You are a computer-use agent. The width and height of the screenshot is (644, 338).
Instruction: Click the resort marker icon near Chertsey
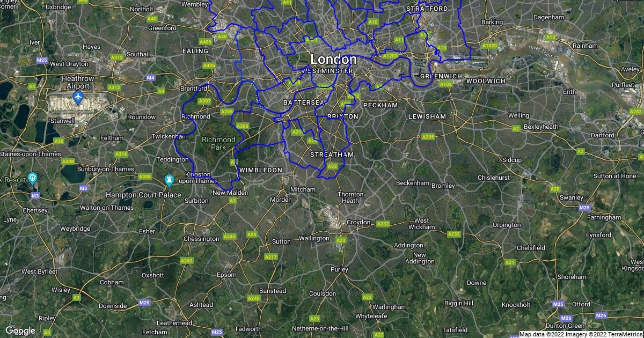[x=32, y=177]
